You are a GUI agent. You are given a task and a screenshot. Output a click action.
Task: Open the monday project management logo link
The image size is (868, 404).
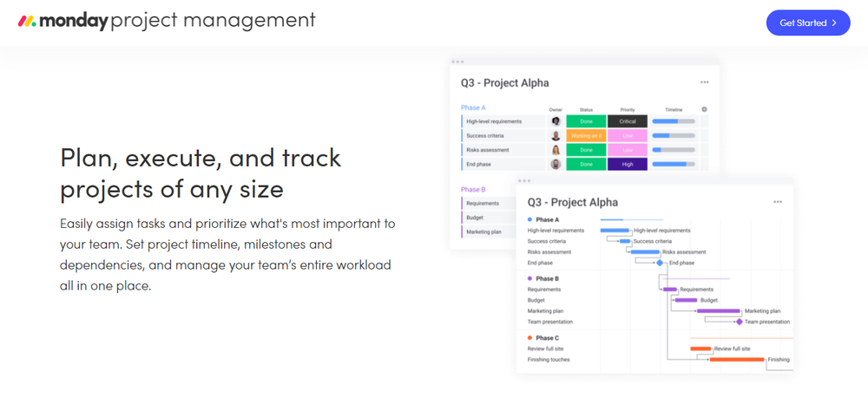pos(167,21)
